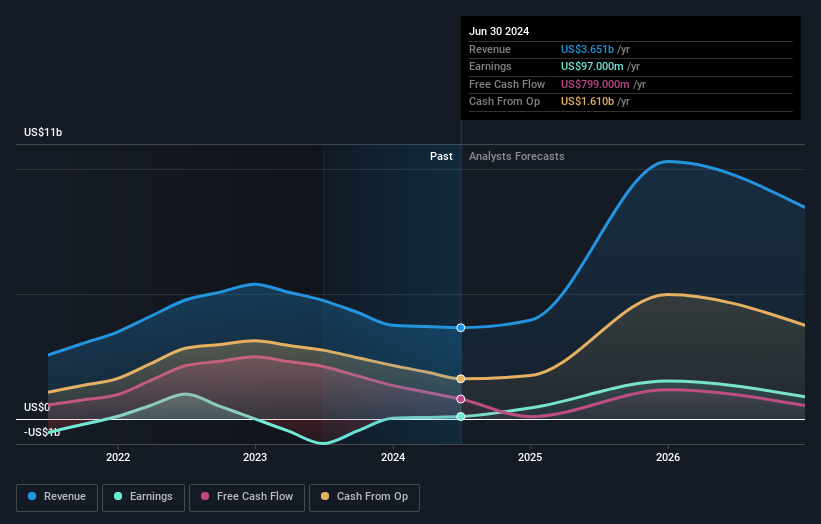Click the US$799.000m free cash flow value
This screenshot has height=524, width=821.
point(595,84)
